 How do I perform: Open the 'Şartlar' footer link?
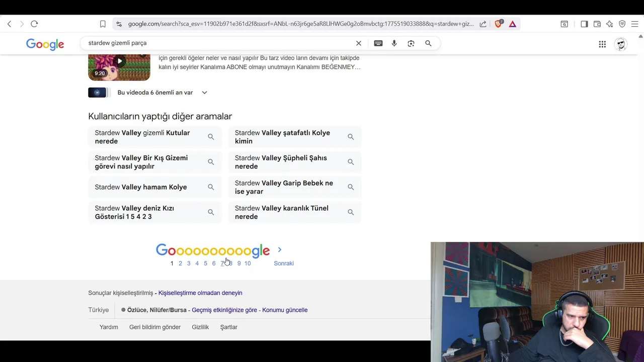point(229,327)
